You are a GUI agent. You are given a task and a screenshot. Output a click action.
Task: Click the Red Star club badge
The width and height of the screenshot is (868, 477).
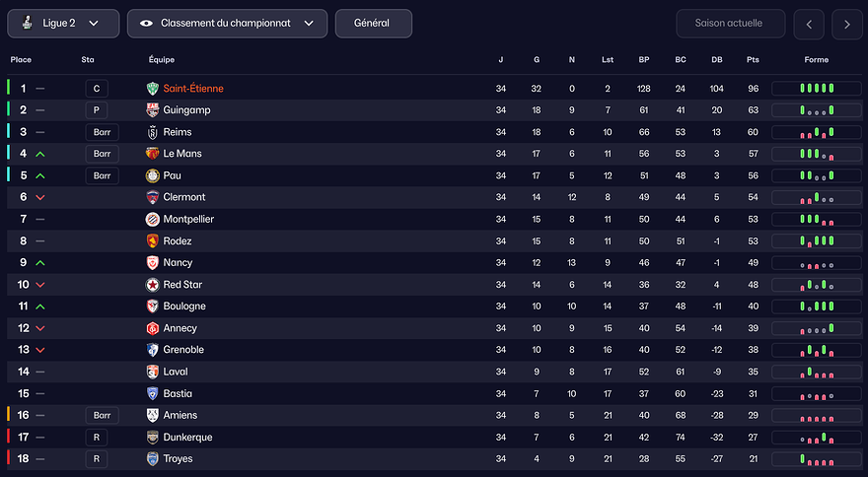point(152,285)
